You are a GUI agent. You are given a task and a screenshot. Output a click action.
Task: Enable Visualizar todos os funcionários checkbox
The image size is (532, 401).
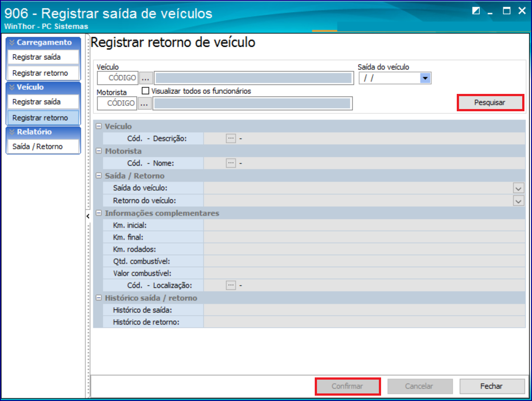tap(145, 91)
